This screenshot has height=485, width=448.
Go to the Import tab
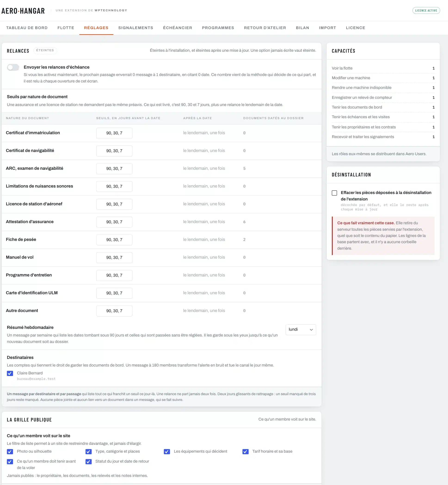pyautogui.click(x=328, y=28)
